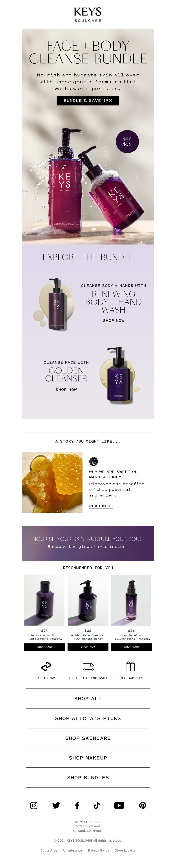This screenshot has height=868, width=176.
Task: Open the Manuka honeycomb story image
Action: click(x=52, y=482)
